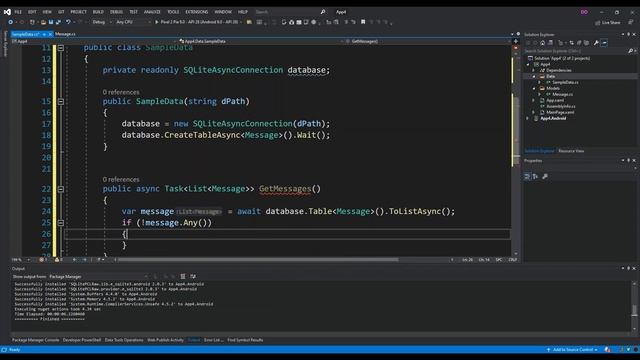Open the Any CPU platform dropdown
Image resolution: width=640 pixels, height=360 pixels.
(133, 22)
